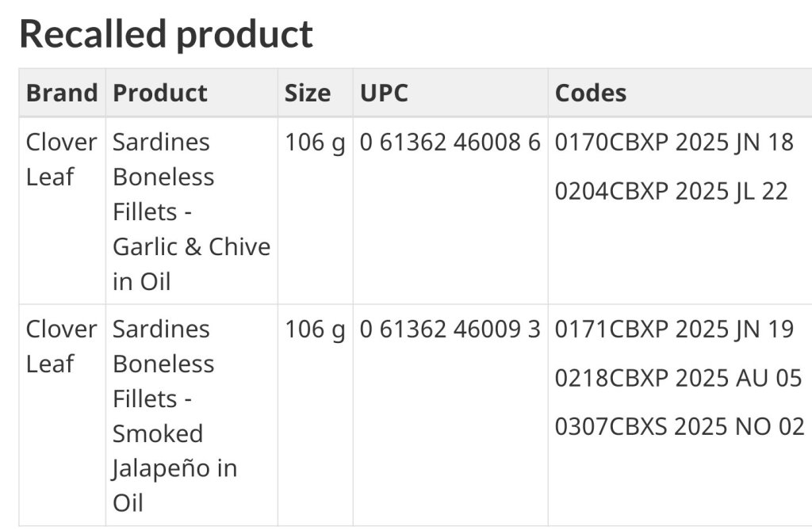Click code 0171CBXP 2025 JN 19
Image resolution: width=812 pixels, height=530 pixels.
(x=674, y=329)
